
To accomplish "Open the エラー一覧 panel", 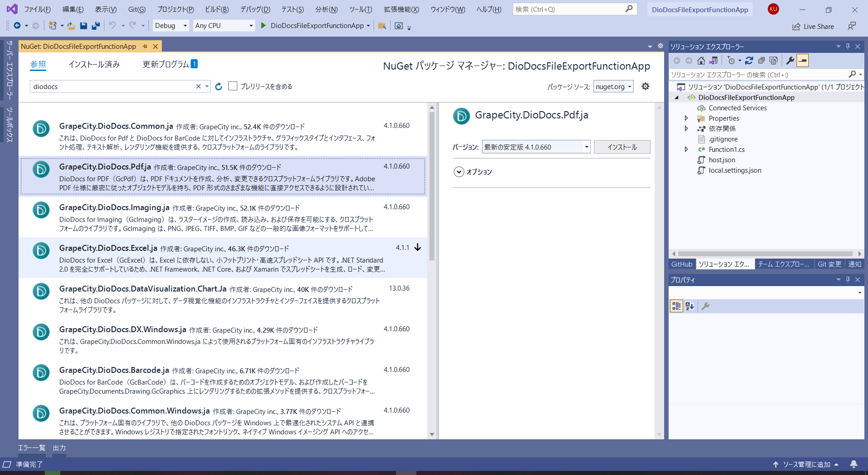I will point(32,448).
